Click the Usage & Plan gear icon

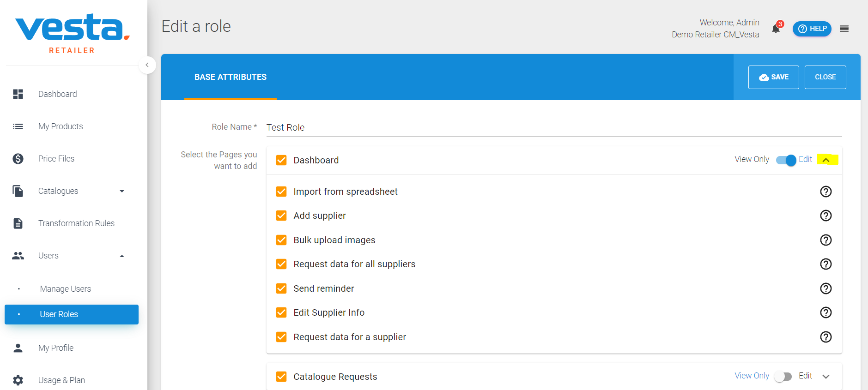pyautogui.click(x=18, y=380)
